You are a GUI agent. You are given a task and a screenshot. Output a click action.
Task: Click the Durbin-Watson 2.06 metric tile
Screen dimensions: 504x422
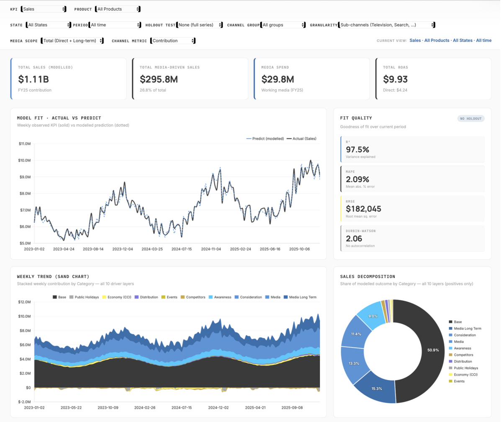click(412, 238)
